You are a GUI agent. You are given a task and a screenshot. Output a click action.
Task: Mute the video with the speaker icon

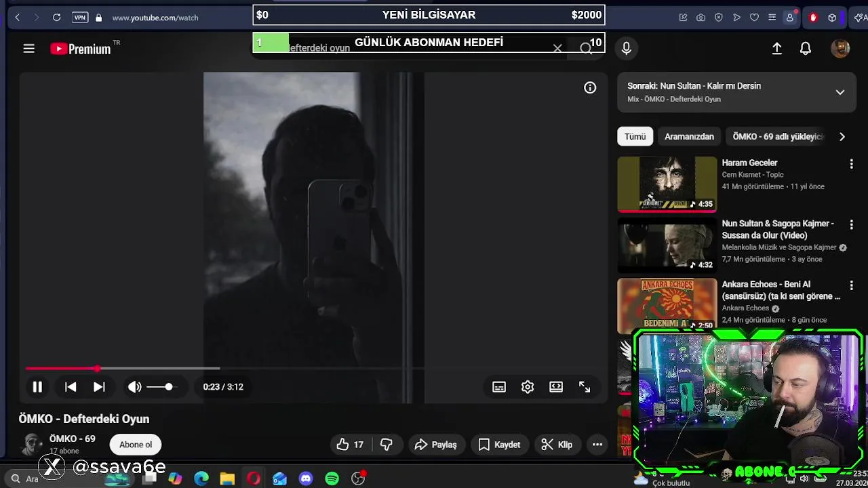tap(135, 386)
